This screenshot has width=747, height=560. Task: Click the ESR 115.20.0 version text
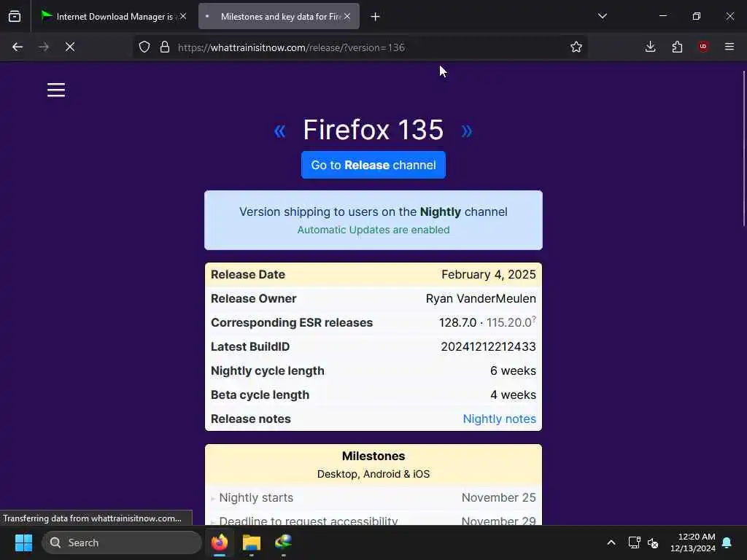[x=508, y=322]
